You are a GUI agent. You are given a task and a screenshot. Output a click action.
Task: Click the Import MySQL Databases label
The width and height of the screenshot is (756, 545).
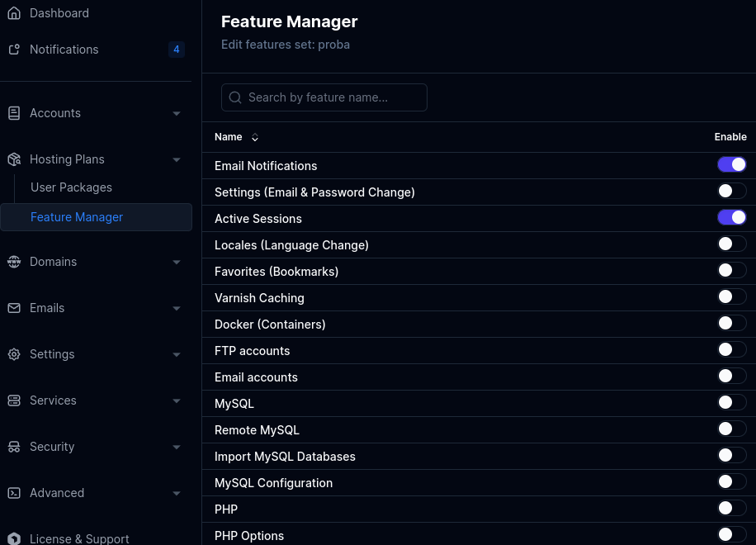click(285, 457)
